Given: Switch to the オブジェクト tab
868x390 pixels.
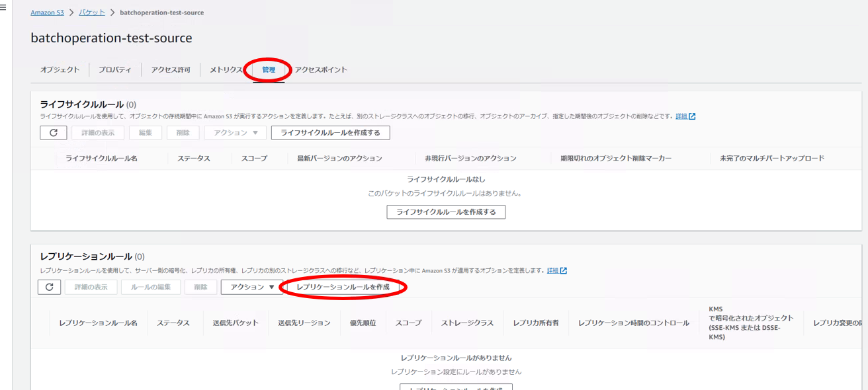Looking at the screenshot, I should [x=60, y=70].
